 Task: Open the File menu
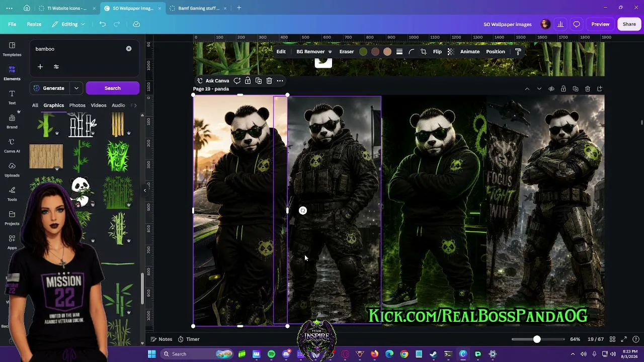click(x=12, y=24)
